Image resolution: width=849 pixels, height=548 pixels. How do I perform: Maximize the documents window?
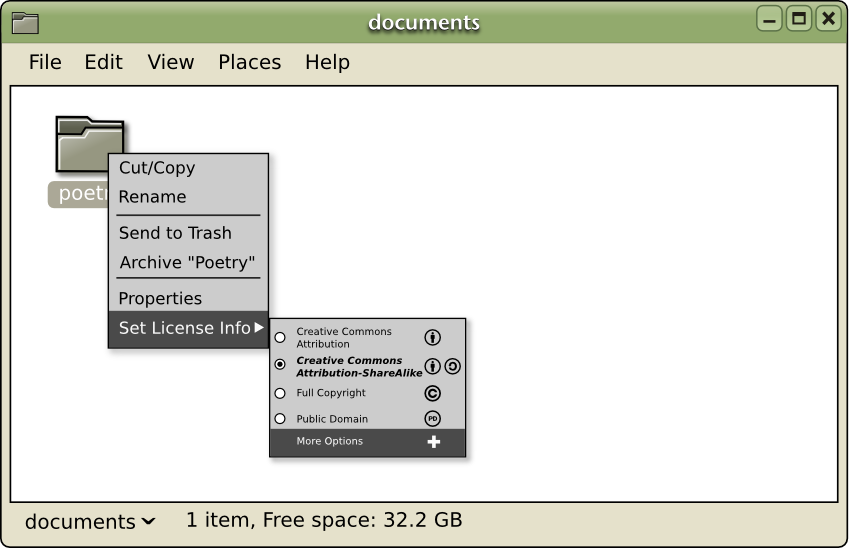pos(799,19)
